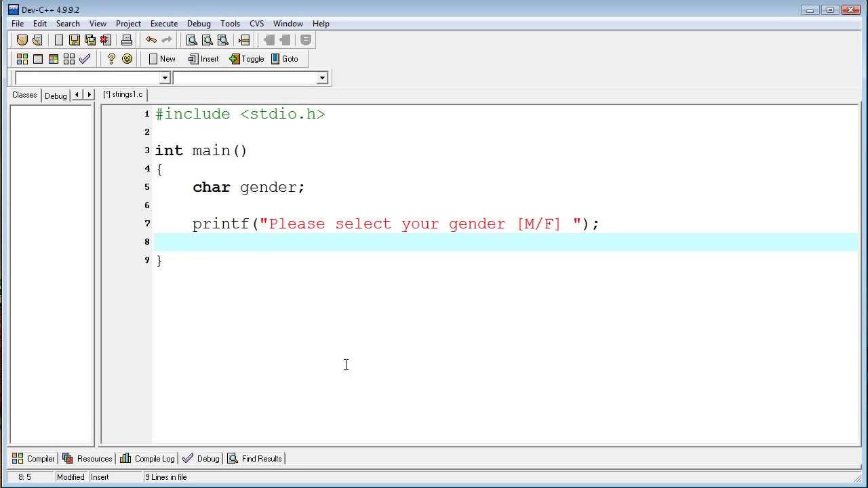Screen dimensions: 868x488
Task: Open the Debug menu in menu bar
Action: coord(199,24)
